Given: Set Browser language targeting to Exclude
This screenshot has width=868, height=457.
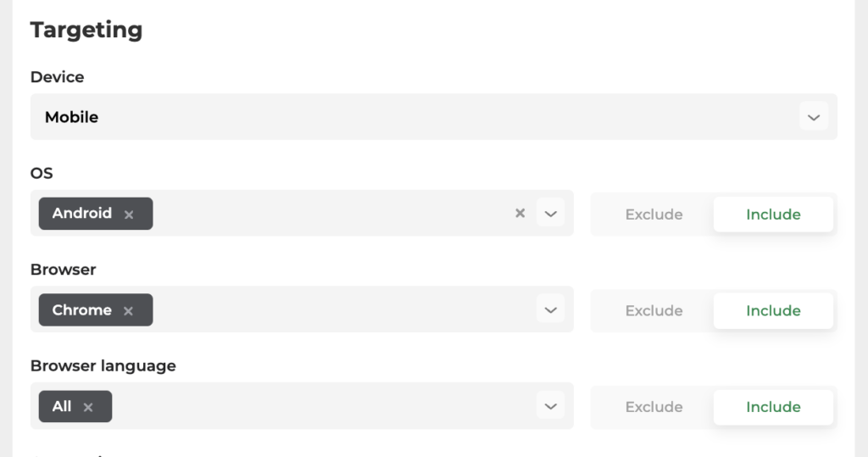Looking at the screenshot, I should [654, 407].
